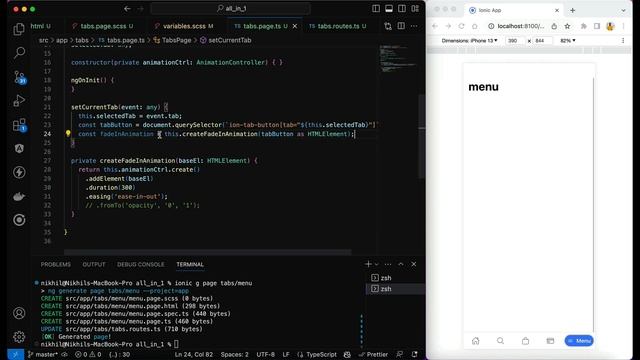Image resolution: width=640 pixels, height=360 pixels.
Task: Open new terminal profile dropdown arrow
Action: point(376,264)
